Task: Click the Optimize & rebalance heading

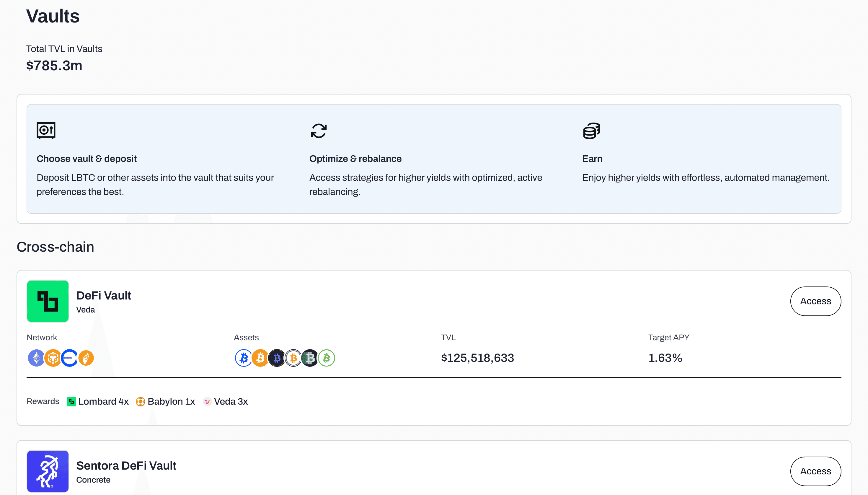Action: click(x=355, y=159)
